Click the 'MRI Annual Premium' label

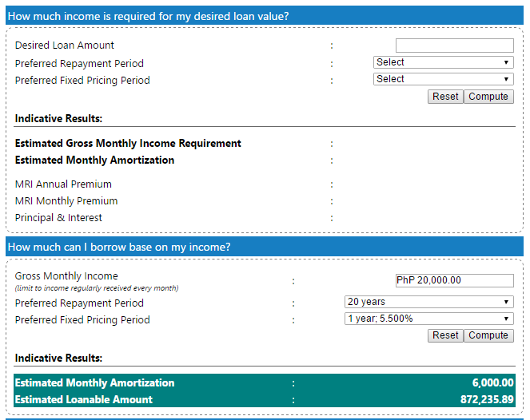point(63,184)
